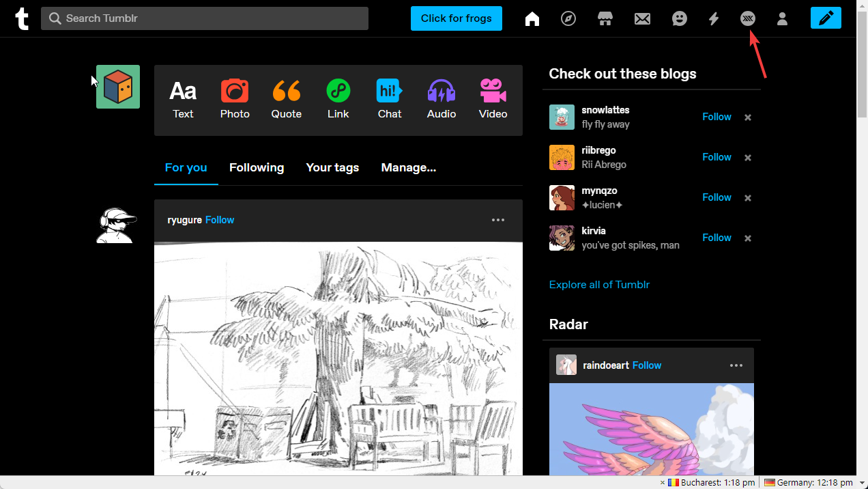Open ryugure post options menu

click(498, 220)
